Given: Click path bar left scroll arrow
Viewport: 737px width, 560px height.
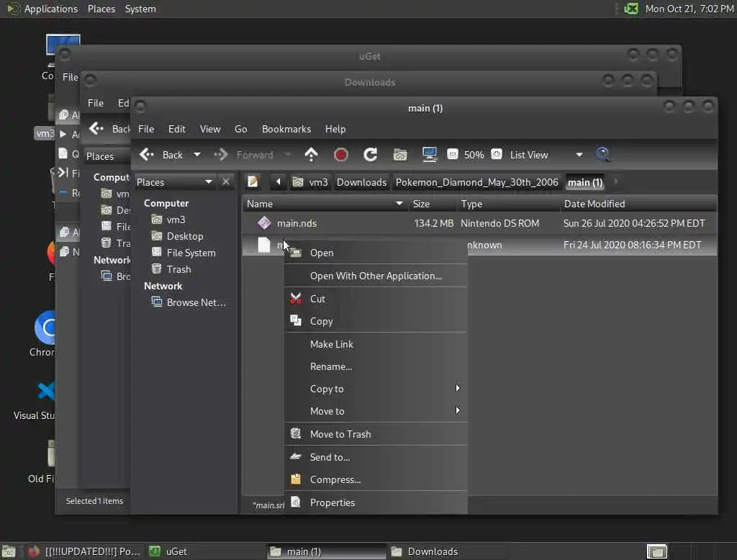Looking at the screenshot, I should [279, 181].
